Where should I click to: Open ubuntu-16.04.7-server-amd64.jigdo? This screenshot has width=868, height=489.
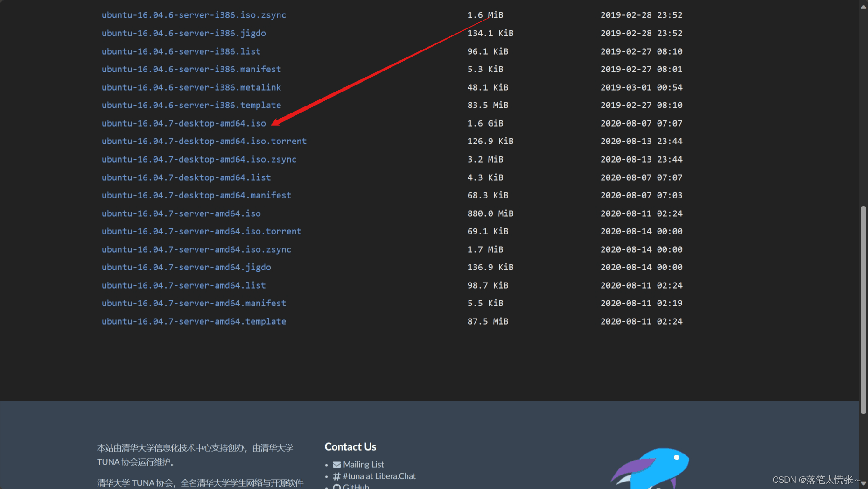(186, 267)
